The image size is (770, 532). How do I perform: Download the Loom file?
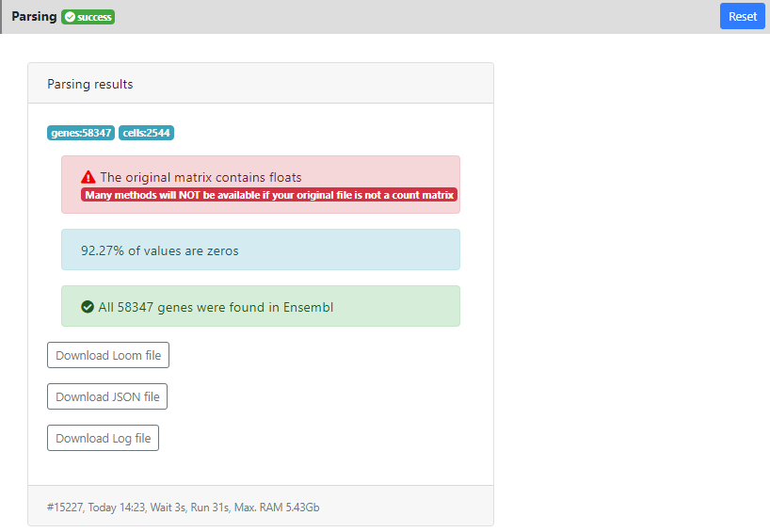click(x=108, y=355)
